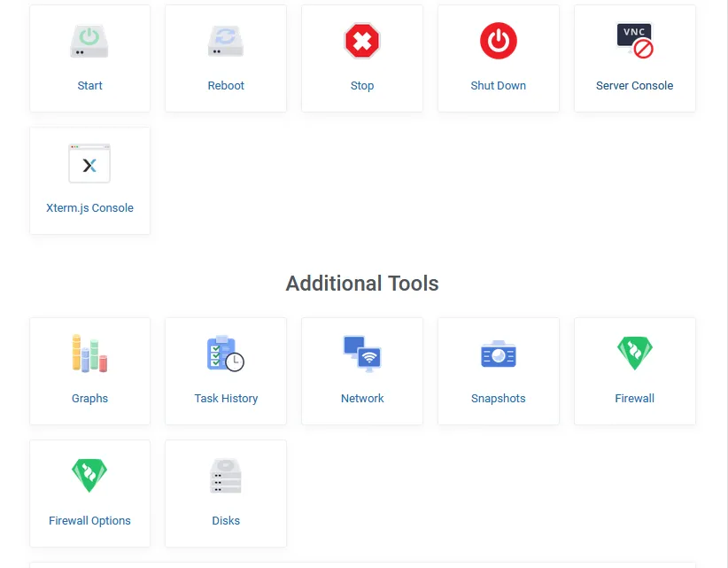Click the Shut Down label

499,85
